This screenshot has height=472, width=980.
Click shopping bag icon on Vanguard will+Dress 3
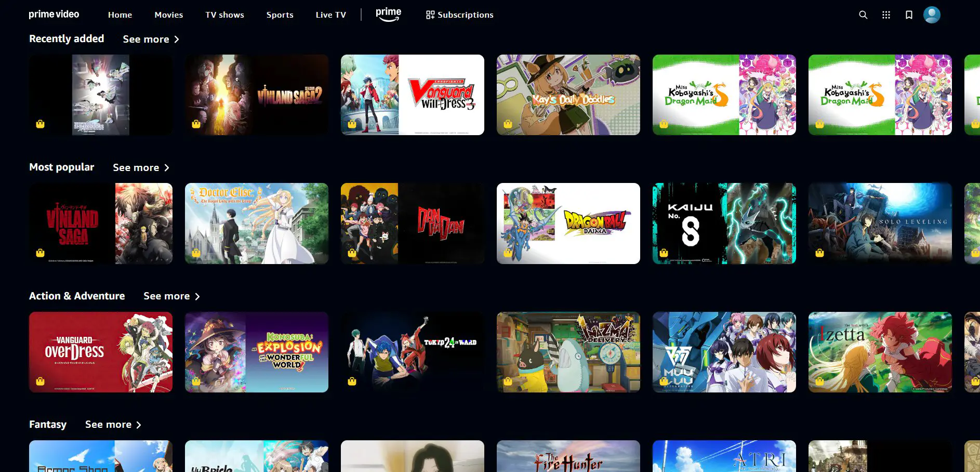[x=352, y=124]
